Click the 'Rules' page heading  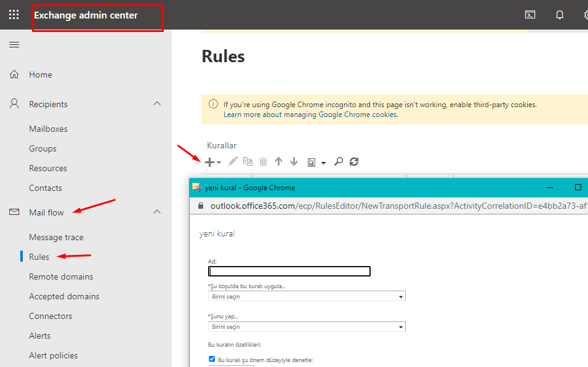[223, 56]
